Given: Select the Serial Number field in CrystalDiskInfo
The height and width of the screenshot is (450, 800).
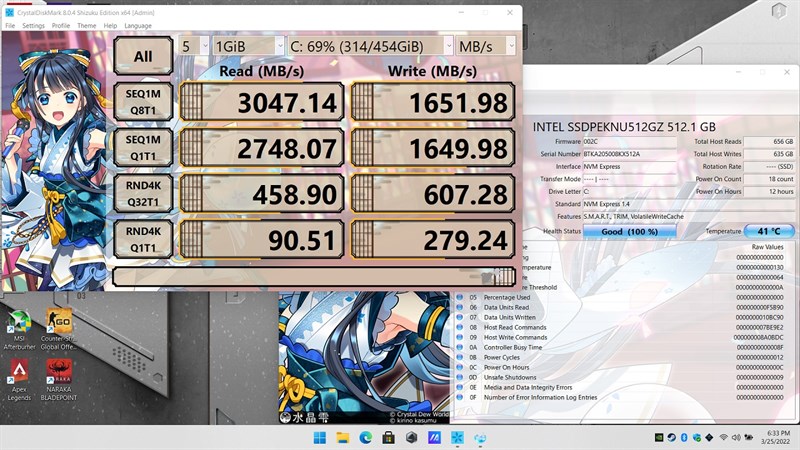Looking at the screenshot, I should 630,154.
